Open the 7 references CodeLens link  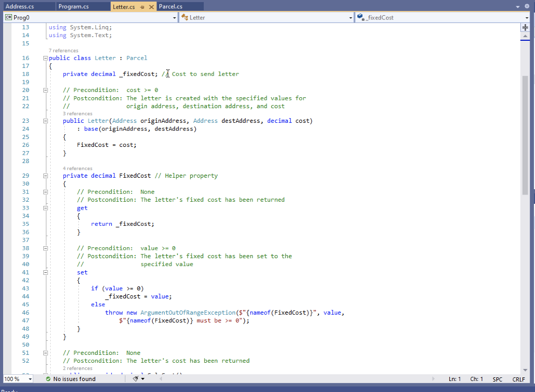click(63, 51)
